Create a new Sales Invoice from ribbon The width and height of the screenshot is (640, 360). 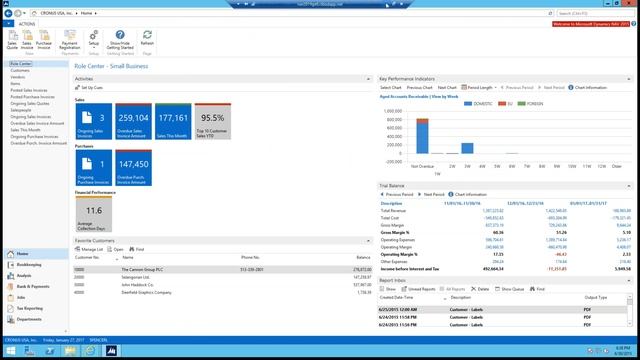pyautogui.click(x=27, y=40)
